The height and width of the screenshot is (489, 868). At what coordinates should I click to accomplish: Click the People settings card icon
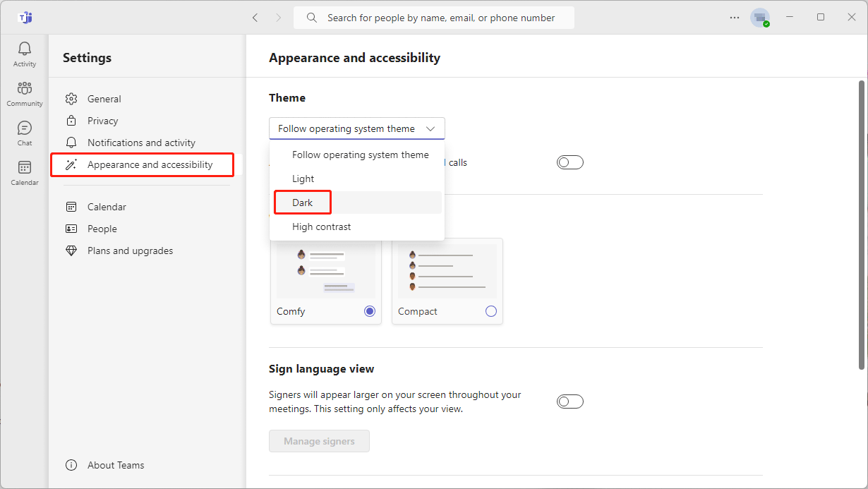coord(71,228)
